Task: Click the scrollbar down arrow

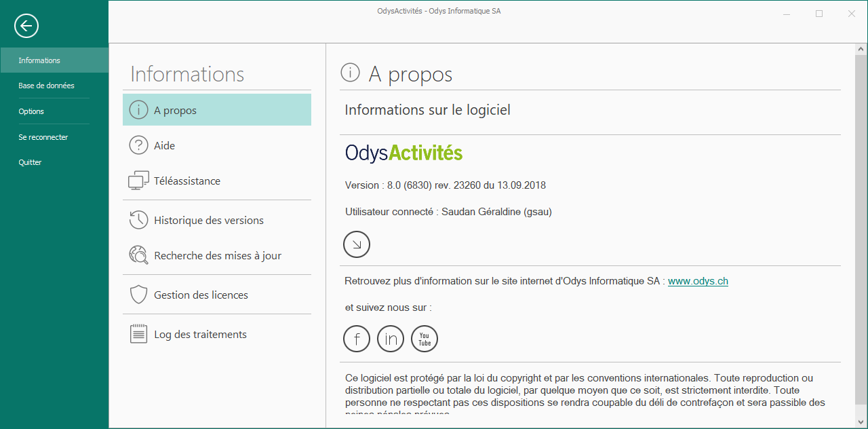Action: [861, 421]
